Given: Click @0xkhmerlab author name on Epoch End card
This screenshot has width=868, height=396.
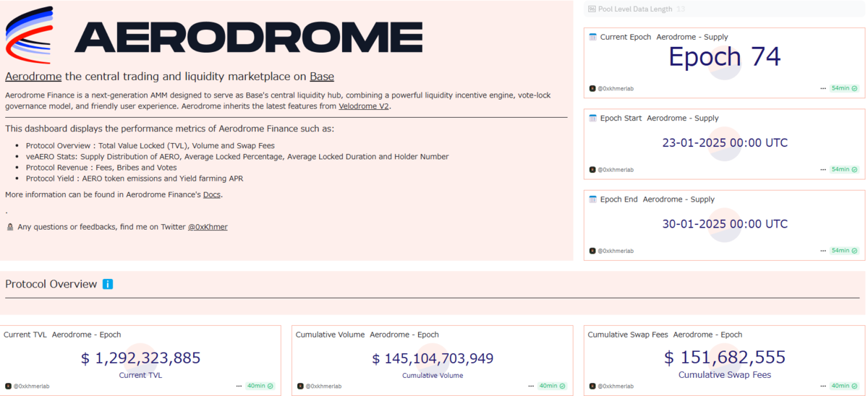Looking at the screenshot, I should point(616,251).
